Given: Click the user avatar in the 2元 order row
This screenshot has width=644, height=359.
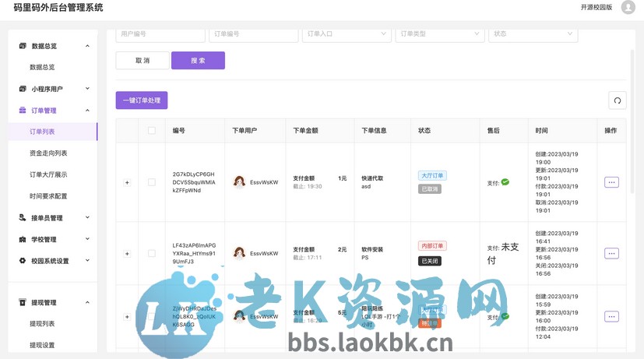Looking at the screenshot, I should pos(239,253).
